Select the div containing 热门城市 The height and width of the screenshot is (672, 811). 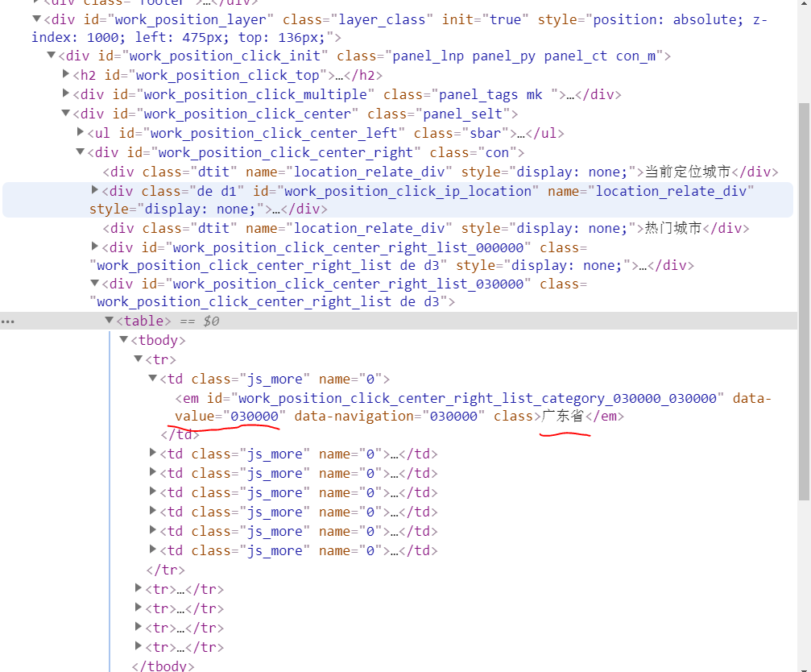(426, 228)
